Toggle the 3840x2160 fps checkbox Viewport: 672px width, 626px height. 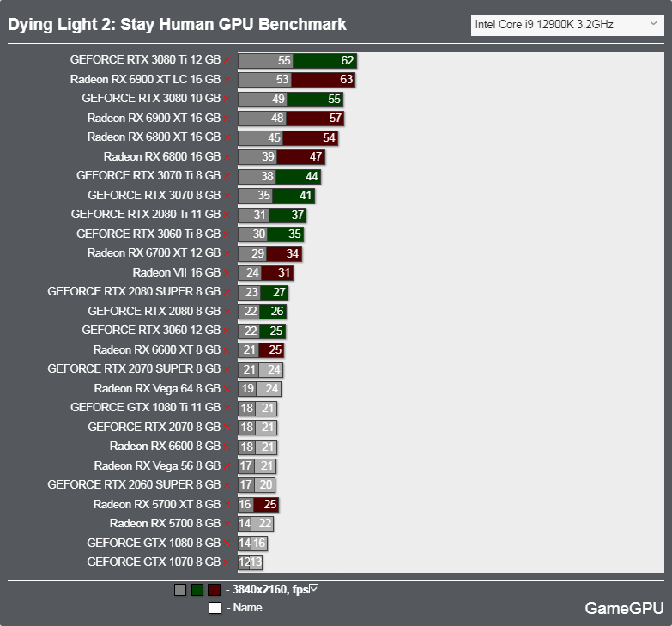[x=314, y=589]
